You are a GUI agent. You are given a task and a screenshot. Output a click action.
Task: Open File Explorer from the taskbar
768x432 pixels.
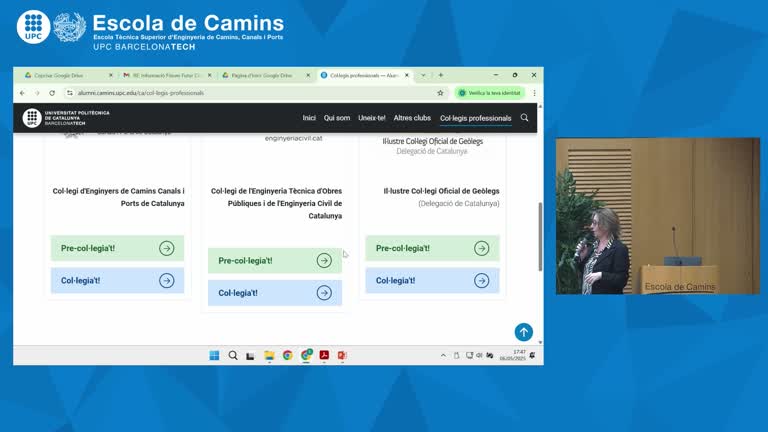click(x=269, y=355)
